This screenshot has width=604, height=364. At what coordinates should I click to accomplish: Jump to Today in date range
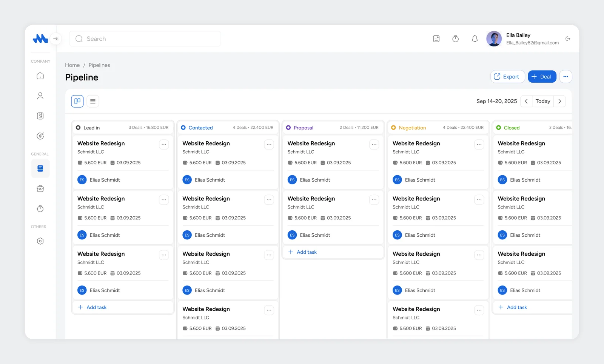pos(543,101)
